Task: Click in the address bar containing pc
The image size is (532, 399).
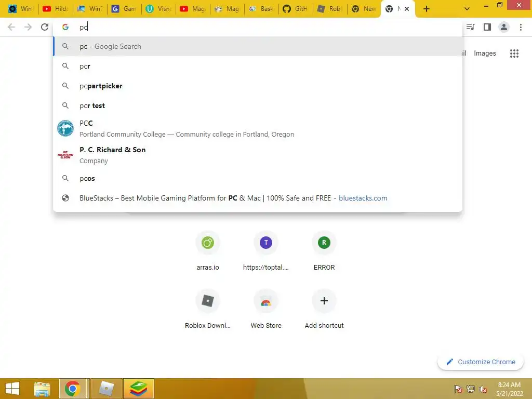Action: click(x=258, y=27)
